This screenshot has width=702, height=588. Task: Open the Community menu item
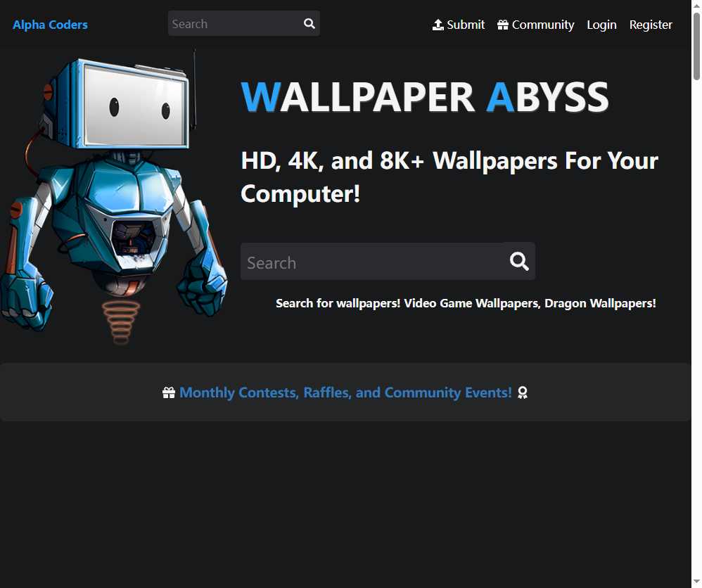coord(542,24)
